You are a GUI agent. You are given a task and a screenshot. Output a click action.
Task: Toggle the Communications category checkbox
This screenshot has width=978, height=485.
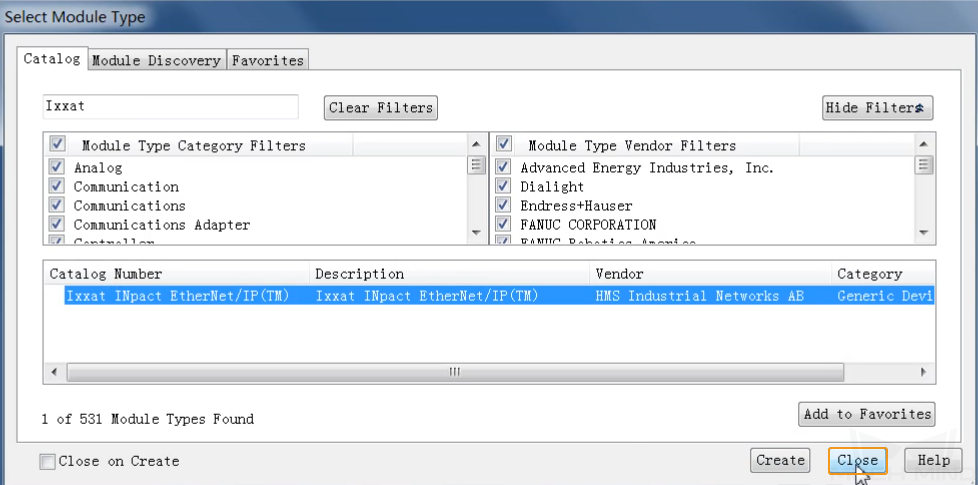coord(57,204)
